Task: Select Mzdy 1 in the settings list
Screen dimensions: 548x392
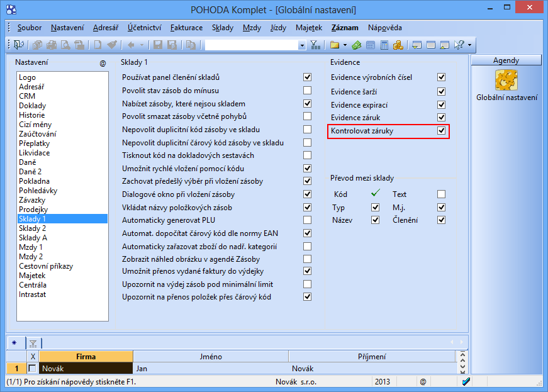Action: pos(62,247)
